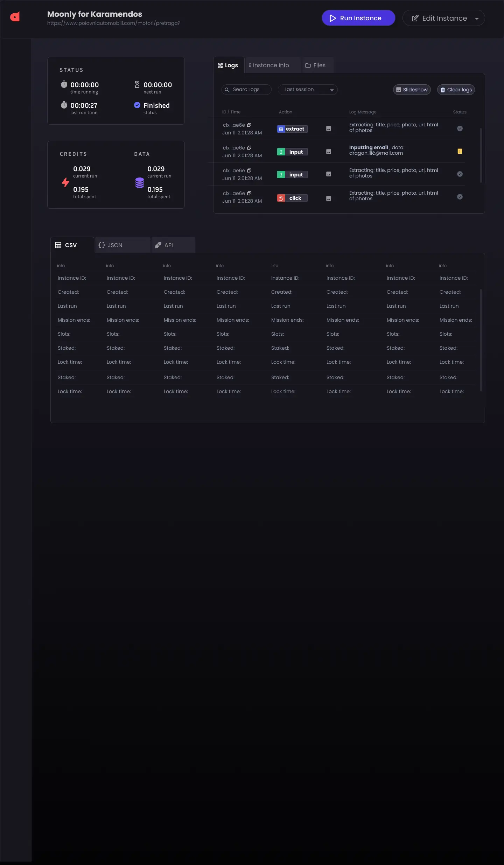
Task: Click the "ID / Time" column header
Action: point(231,112)
